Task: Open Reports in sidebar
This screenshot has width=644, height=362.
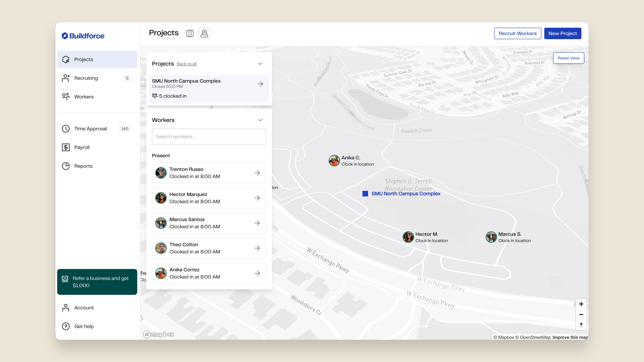Action: [97, 166]
